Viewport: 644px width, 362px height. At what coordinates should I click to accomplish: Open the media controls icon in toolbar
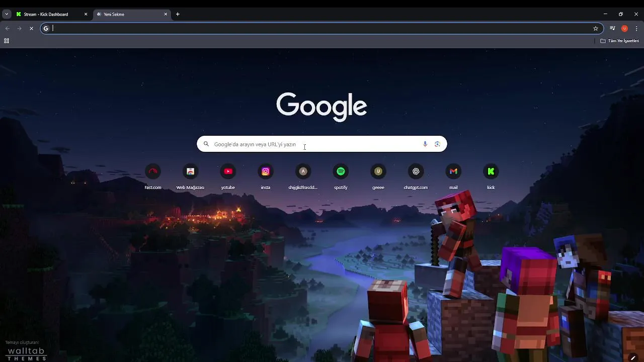pos(612,29)
